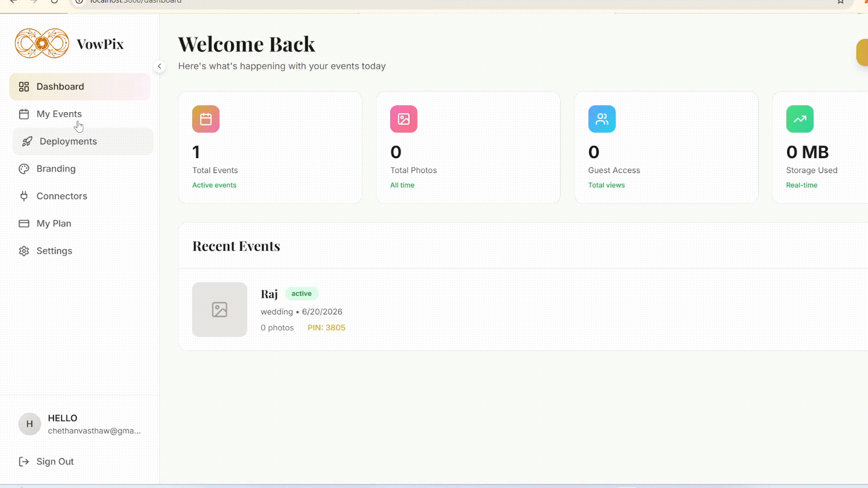Click the Guest Access label
868x488 pixels.
[614, 170]
